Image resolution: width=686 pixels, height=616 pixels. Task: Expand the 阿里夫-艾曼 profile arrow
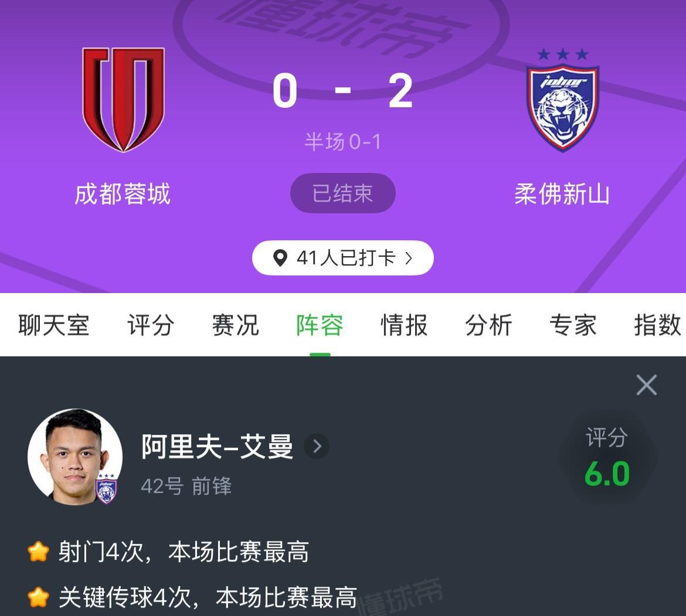point(317,446)
